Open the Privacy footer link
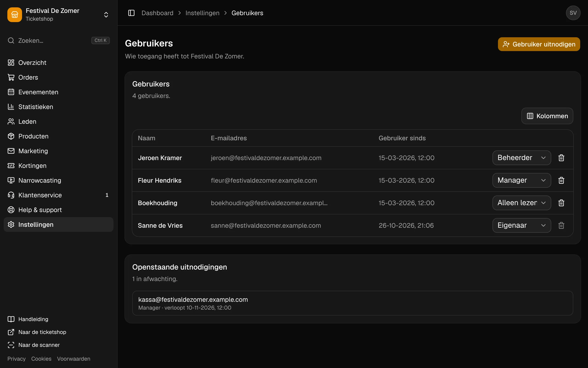 pyautogui.click(x=17, y=359)
